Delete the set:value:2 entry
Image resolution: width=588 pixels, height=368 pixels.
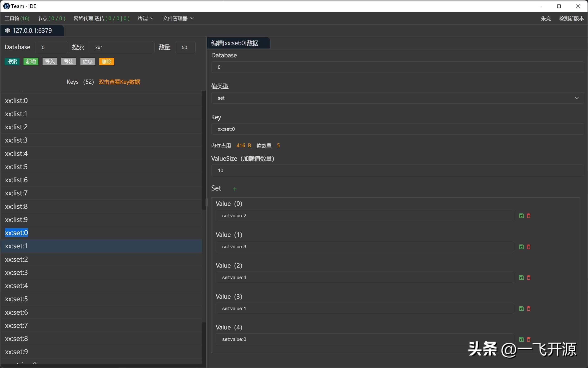[529, 216]
